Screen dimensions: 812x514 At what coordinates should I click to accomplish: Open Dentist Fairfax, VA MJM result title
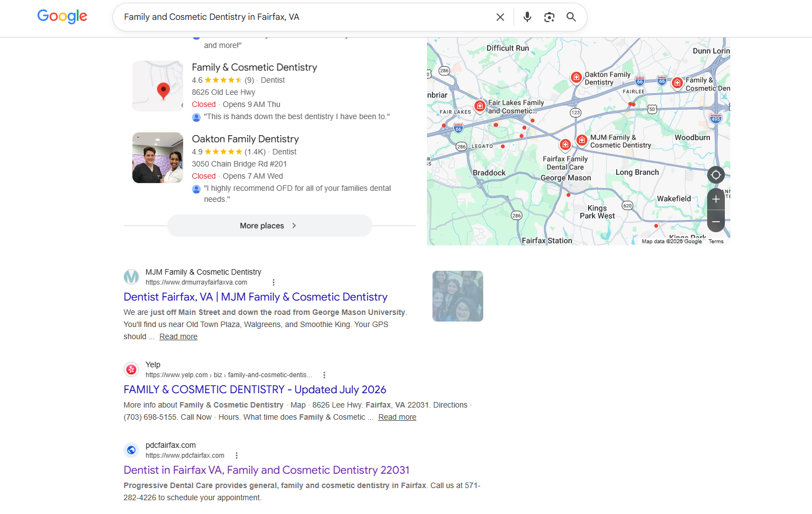click(x=255, y=297)
